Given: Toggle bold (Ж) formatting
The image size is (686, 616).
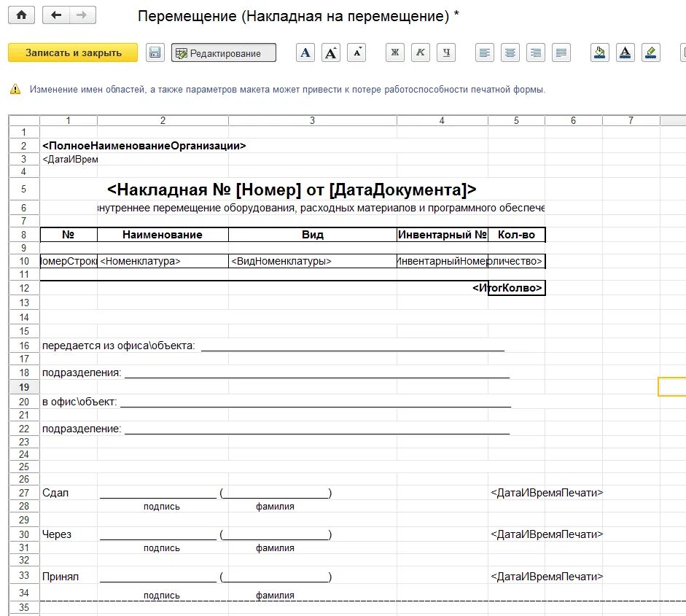Looking at the screenshot, I should [395, 53].
